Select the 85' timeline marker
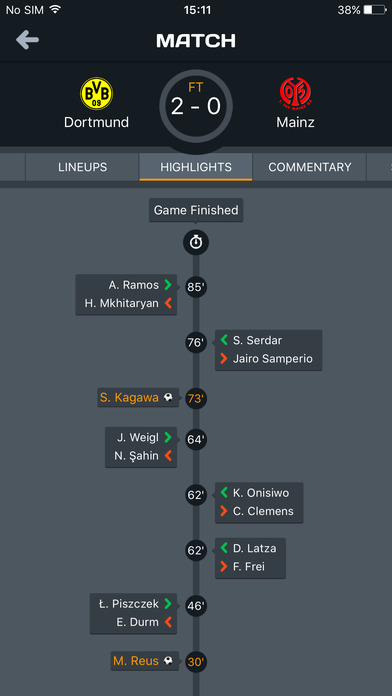 tap(196, 287)
